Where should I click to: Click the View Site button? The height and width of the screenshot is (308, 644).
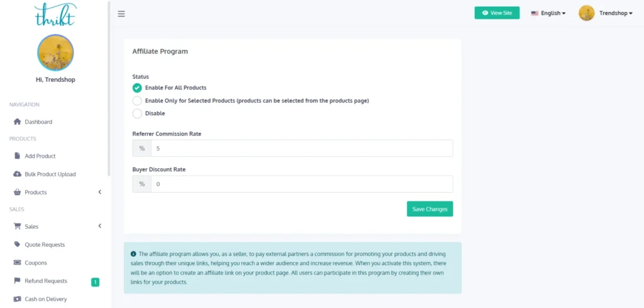tap(497, 13)
